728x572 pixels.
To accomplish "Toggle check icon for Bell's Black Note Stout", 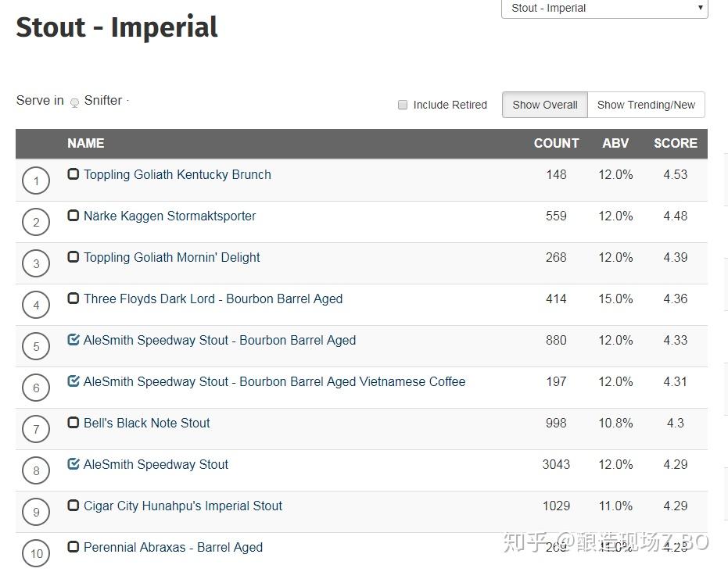I will (x=74, y=423).
